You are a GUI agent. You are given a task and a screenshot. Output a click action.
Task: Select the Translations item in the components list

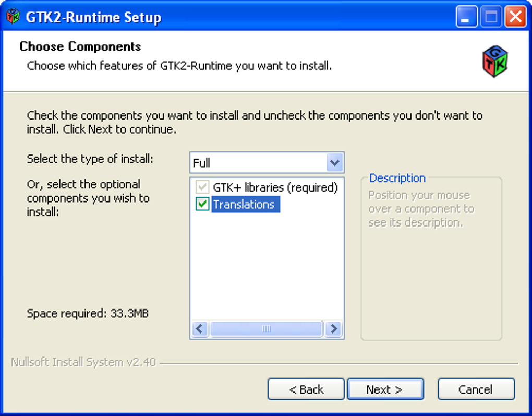point(244,205)
